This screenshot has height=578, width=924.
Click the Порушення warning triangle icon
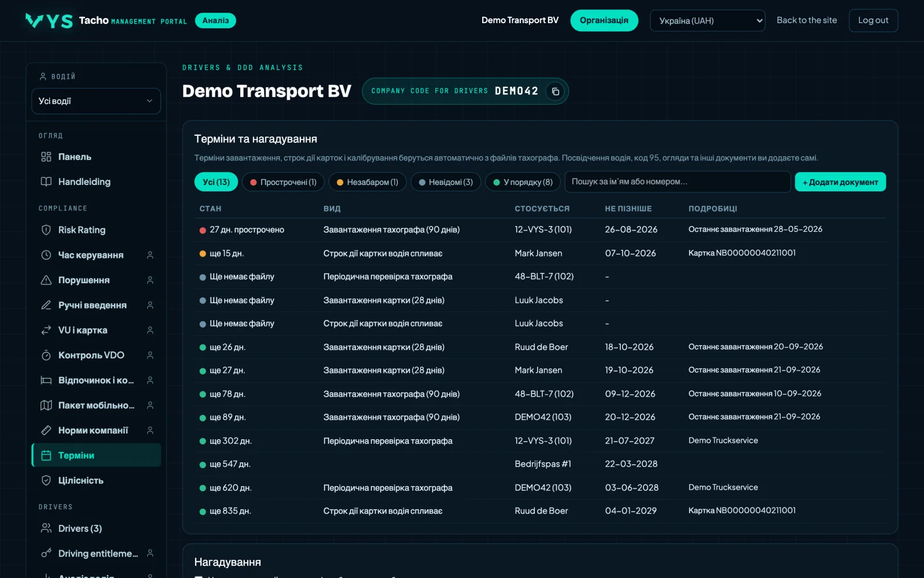click(46, 280)
